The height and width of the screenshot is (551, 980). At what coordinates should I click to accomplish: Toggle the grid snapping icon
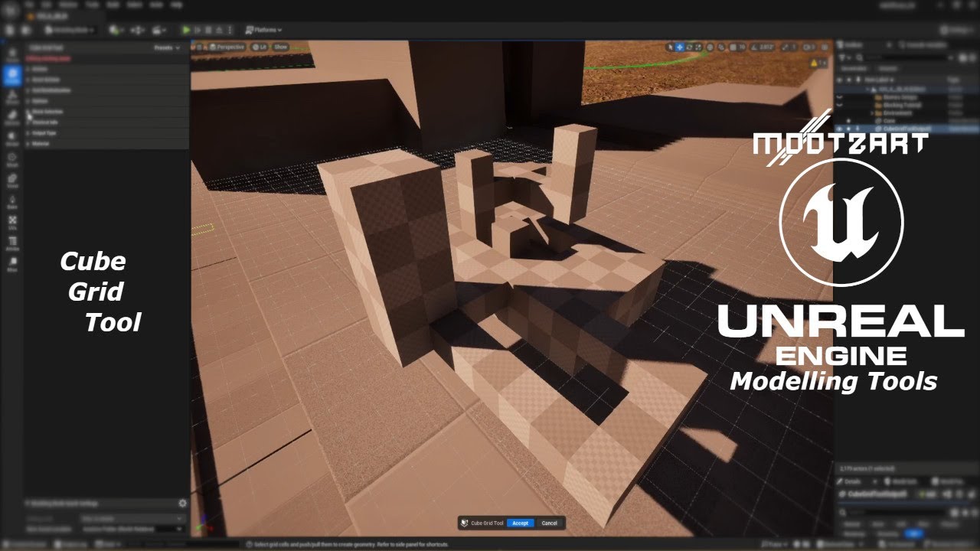[x=733, y=47]
